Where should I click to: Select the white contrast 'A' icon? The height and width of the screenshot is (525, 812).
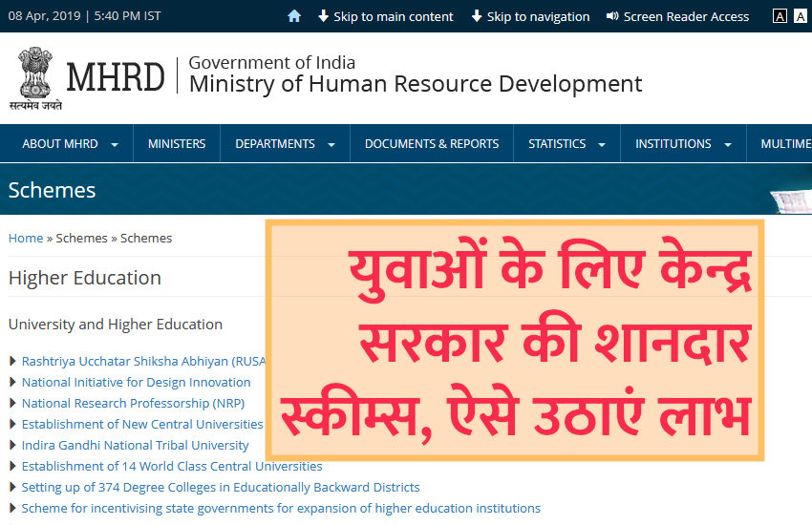pos(801,16)
